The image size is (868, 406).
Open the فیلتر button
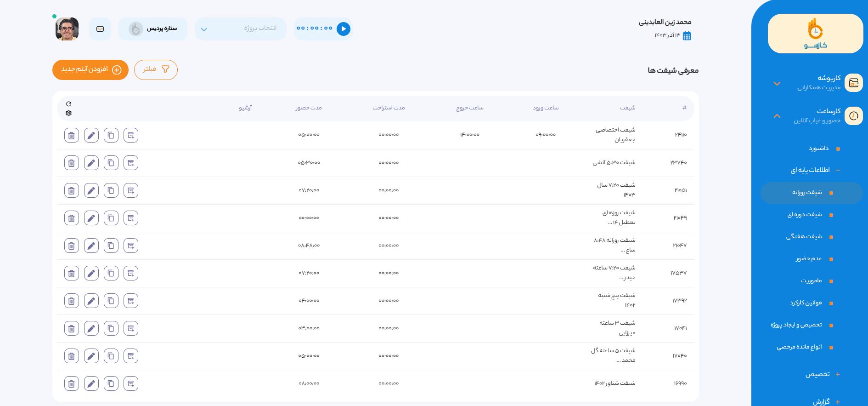click(156, 69)
